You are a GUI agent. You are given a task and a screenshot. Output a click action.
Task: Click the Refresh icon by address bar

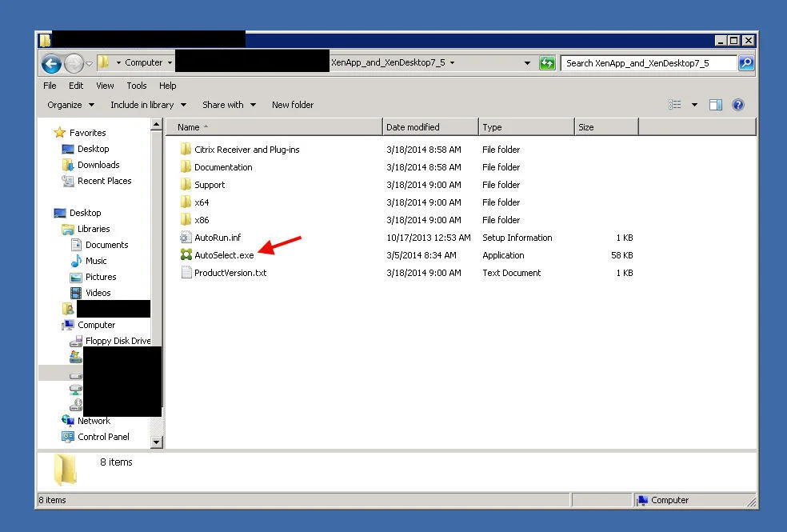tap(546, 63)
